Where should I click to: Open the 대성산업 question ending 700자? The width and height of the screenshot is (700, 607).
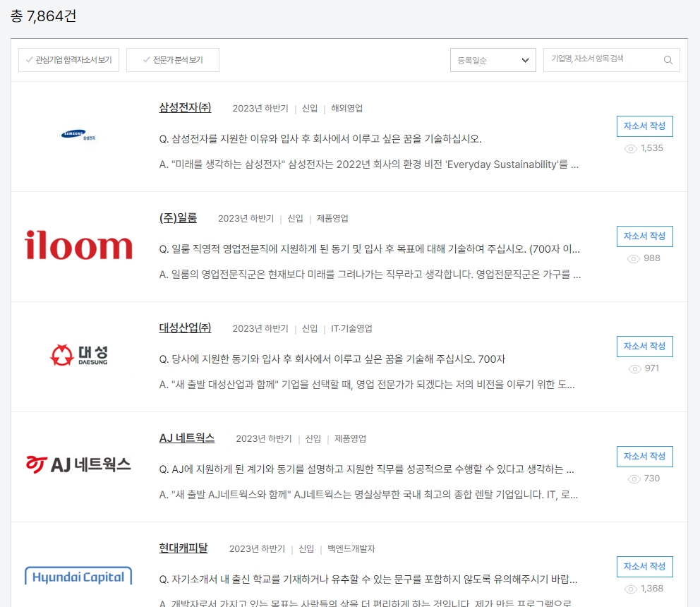click(x=332, y=359)
